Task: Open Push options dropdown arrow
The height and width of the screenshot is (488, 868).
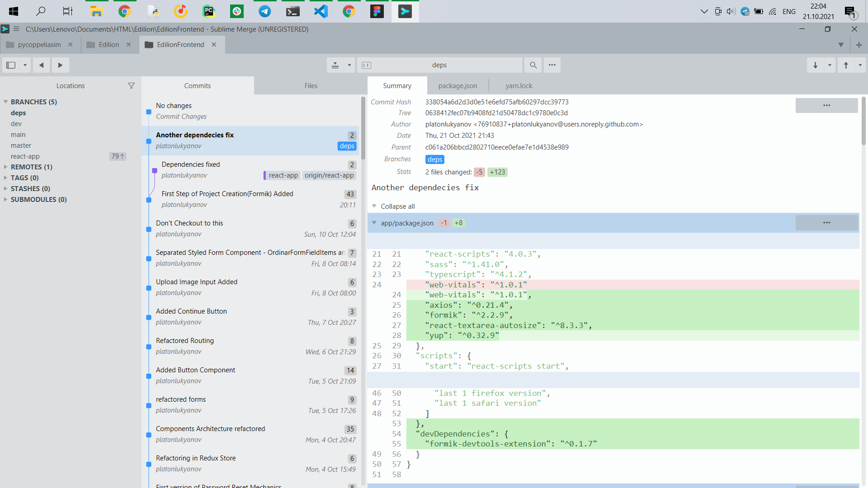Action: point(860,65)
